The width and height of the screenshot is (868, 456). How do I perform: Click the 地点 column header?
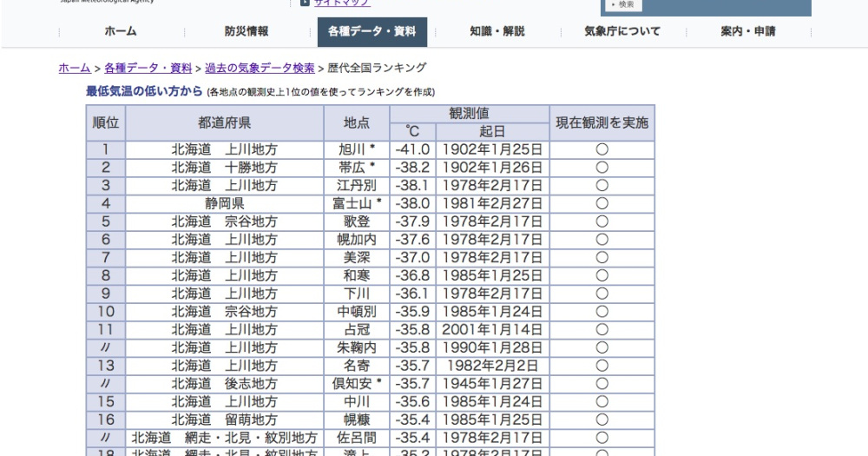coord(357,122)
